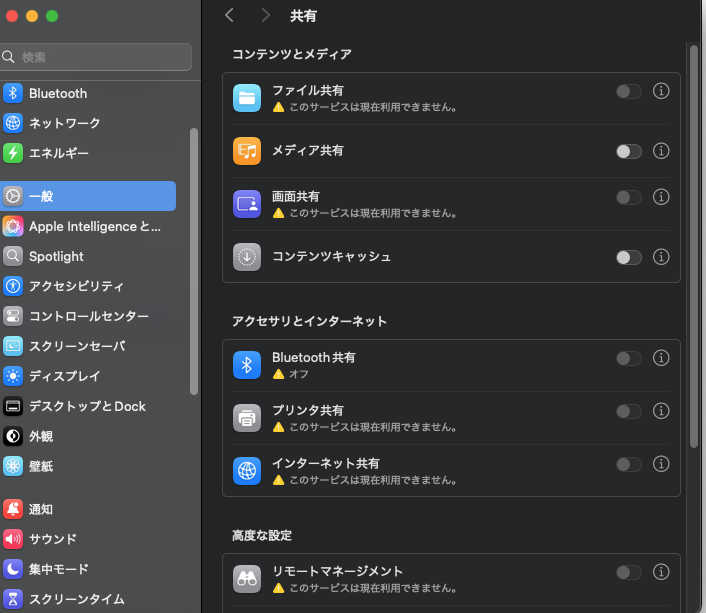Viewport: 706px width, 613px height.
Task: Open アクセシビリティ settings label
Action: pos(76,286)
